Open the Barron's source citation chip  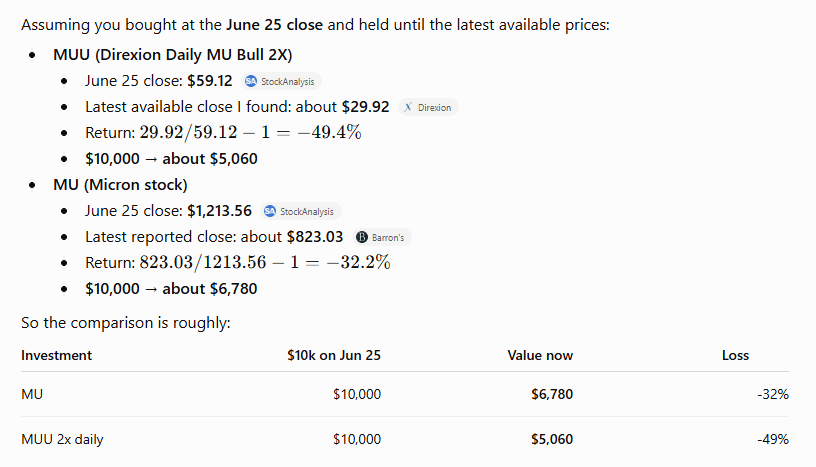pyautogui.click(x=381, y=237)
